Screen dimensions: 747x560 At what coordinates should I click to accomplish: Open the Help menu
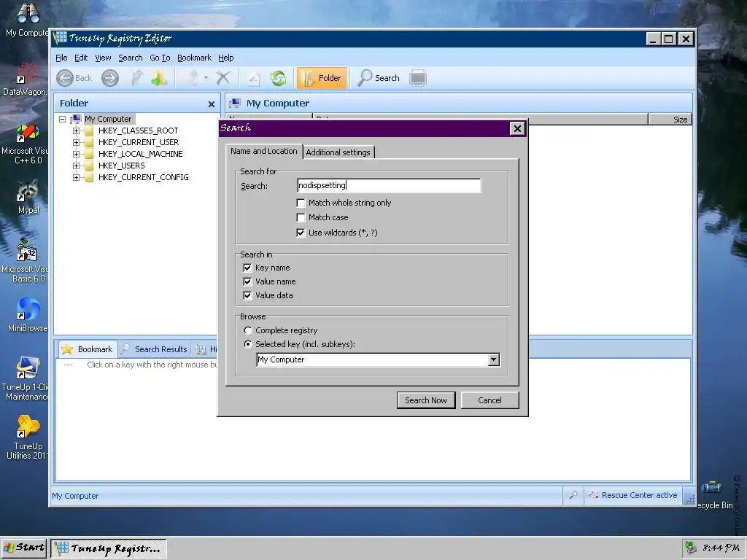coord(226,58)
